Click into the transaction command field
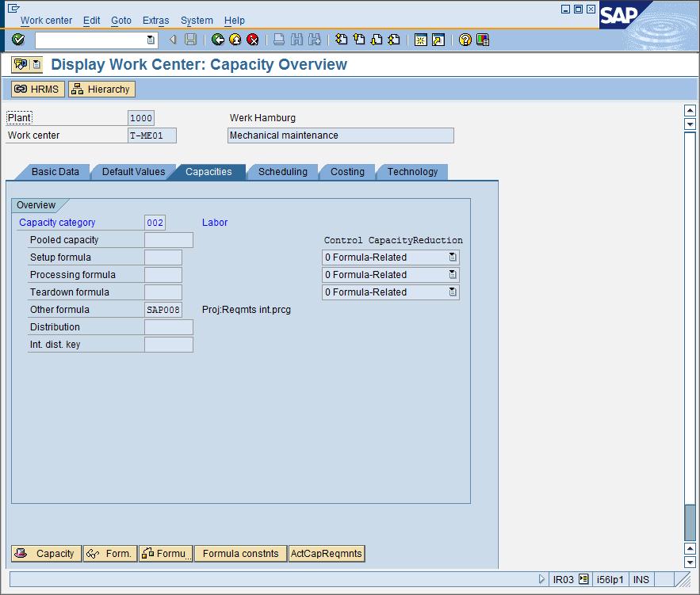 point(91,40)
